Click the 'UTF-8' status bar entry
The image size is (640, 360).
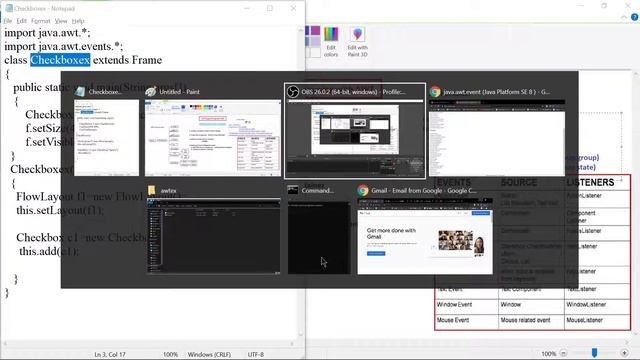pos(256,354)
